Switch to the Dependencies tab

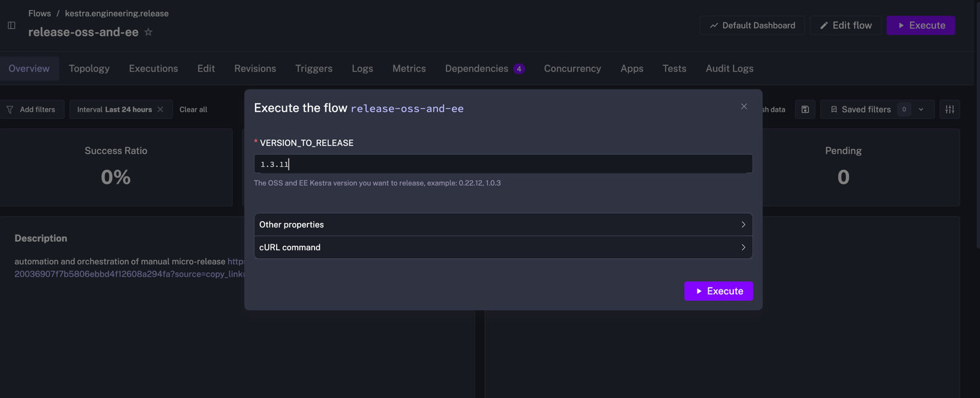click(485, 68)
